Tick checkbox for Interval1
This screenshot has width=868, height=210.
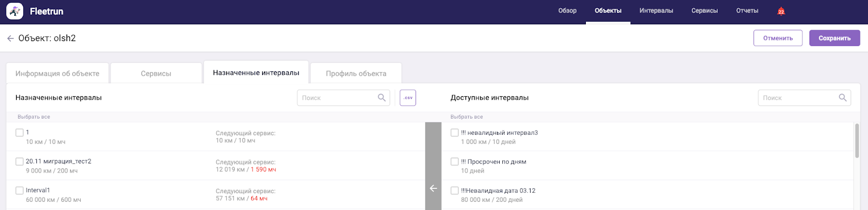pos(20,191)
